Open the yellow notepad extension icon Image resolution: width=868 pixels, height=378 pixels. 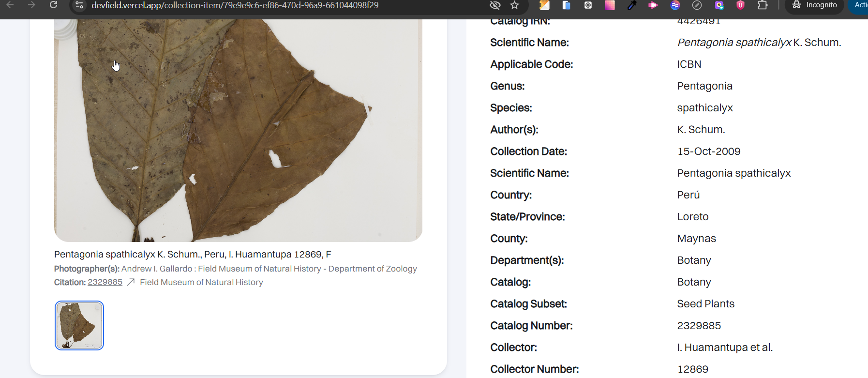pyautogui.click(x=544, y=5)
